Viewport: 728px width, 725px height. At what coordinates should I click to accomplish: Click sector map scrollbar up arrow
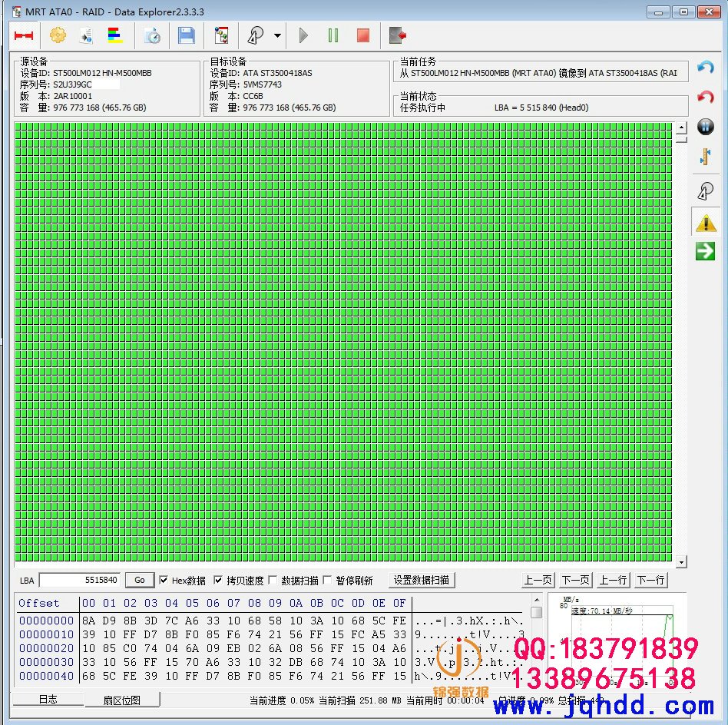coord(681,127)
